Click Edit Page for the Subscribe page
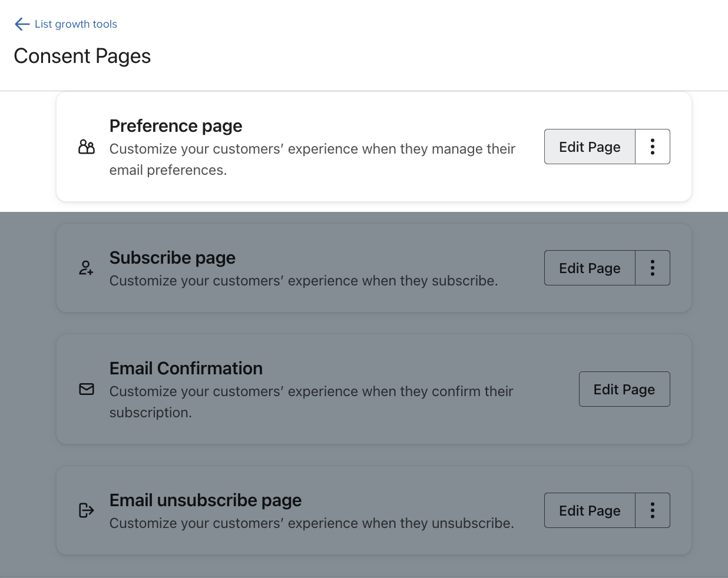 (x=589, y=268)
